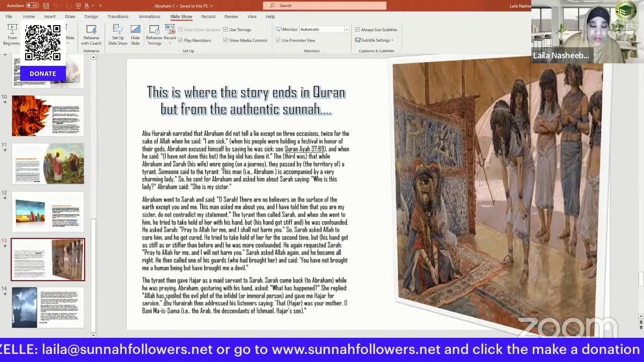The width and height of the screenshot is (644, 362).
Task: Select slide 12 thumbnail
Action: (48, 212)
